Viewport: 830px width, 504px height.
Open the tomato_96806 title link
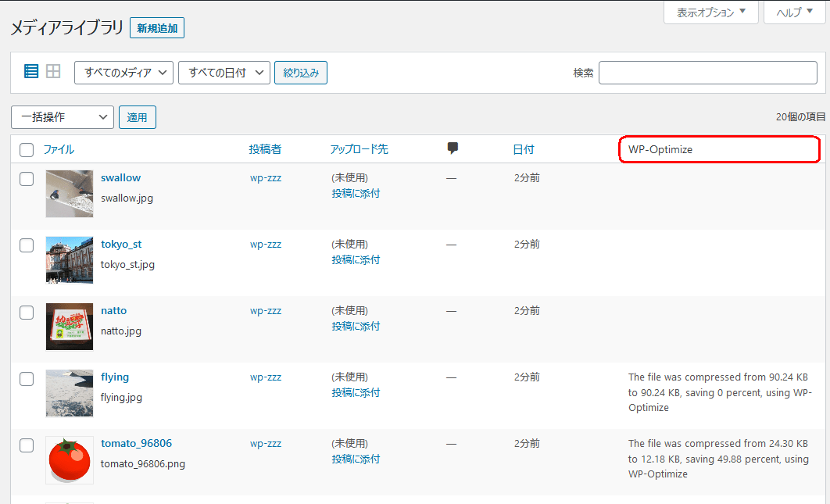pyautogui.click(x=137, y=443)
